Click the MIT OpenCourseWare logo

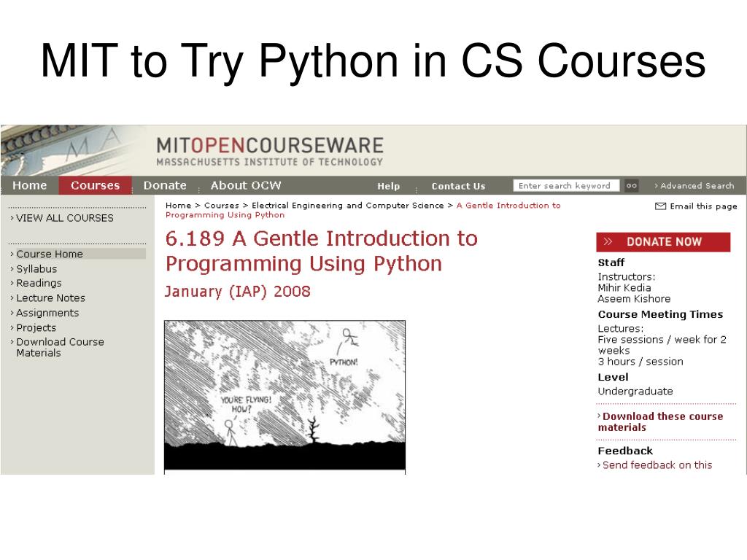pyautogui.click(x=270, y=151)
